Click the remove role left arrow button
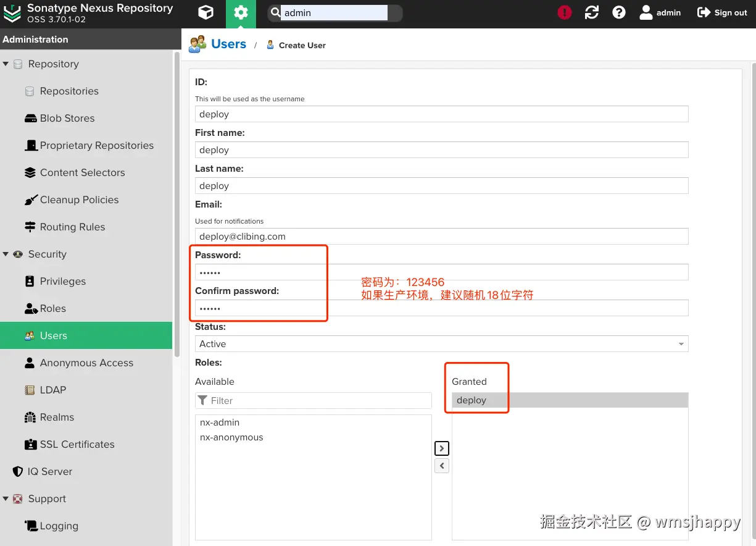Screen dimensions: 756x546 tap(442, 466)
